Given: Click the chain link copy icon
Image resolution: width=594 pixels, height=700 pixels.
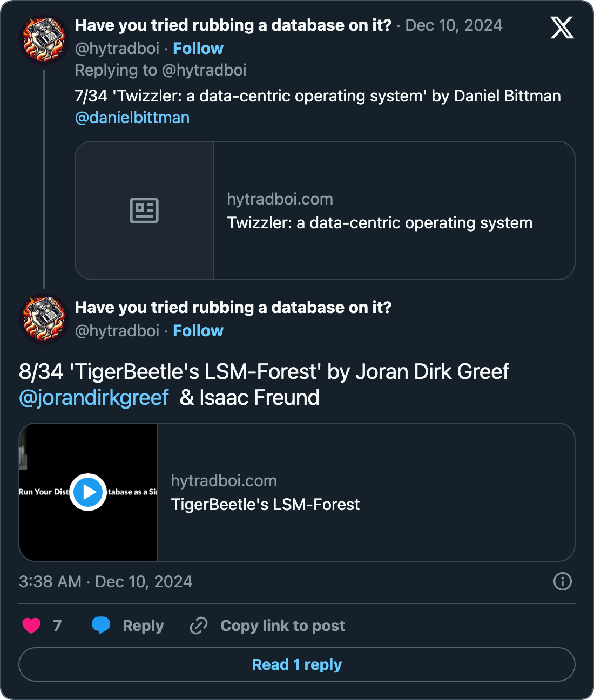Looking at the screenshot, I should pyautogui.click(x=199, y=626).
